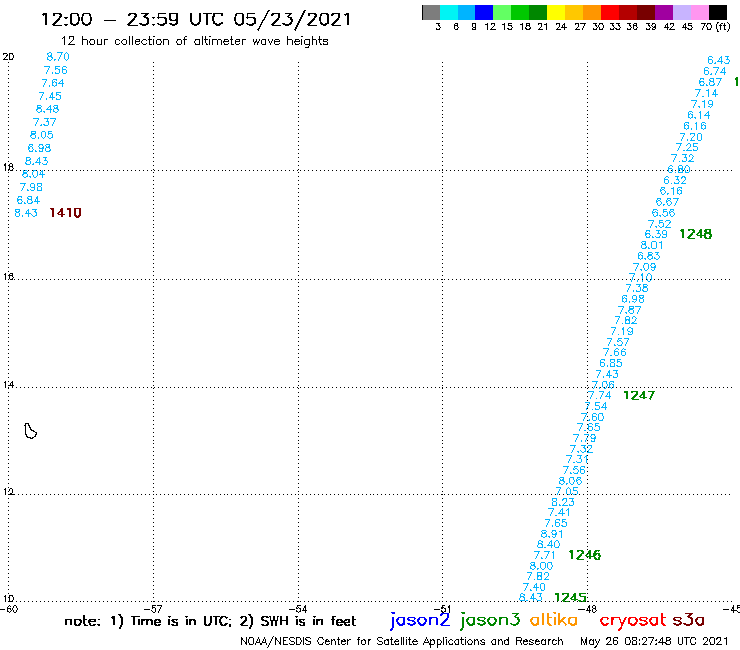
Task: Pick the orange swatch in the color legend
Action: (x=592, y=12)
